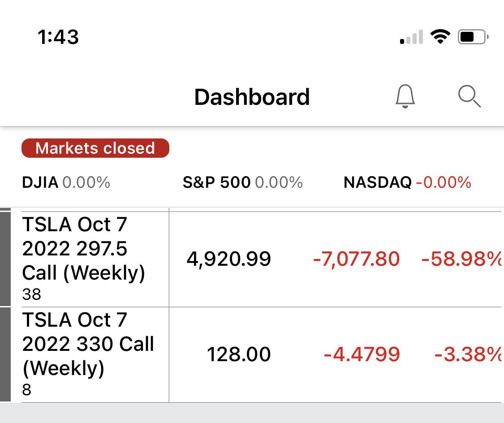The image size is (504, 423).
Task: Tap the -4.4799 loss value
Action: 362,354
